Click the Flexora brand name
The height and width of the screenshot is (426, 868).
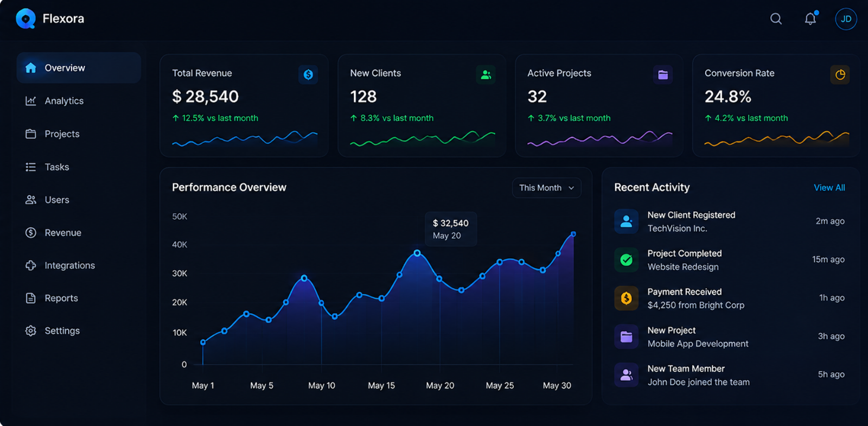(x=63, y=19)
